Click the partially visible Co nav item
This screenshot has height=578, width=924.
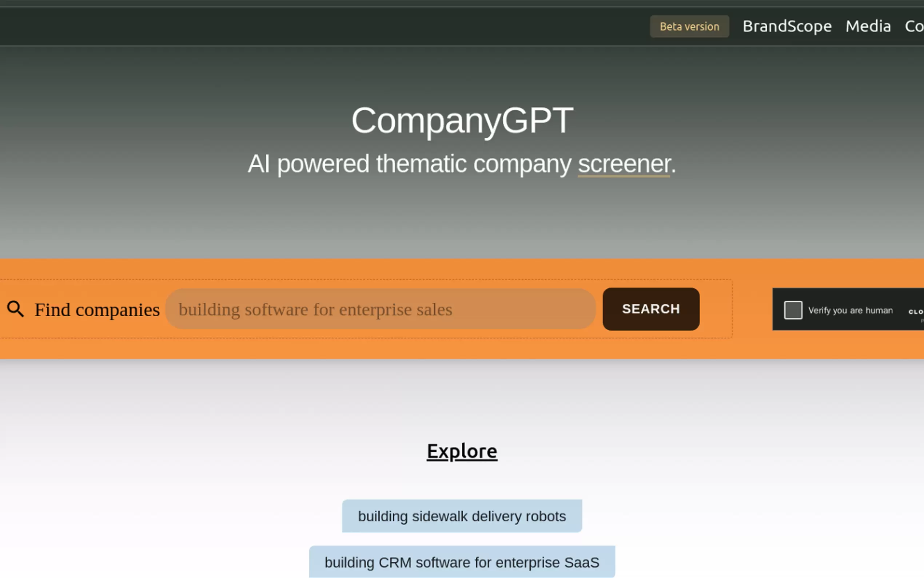point(914,26)
